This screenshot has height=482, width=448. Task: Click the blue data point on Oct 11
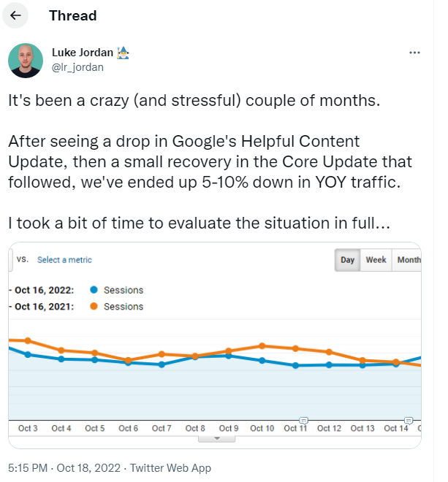(295, 365)
